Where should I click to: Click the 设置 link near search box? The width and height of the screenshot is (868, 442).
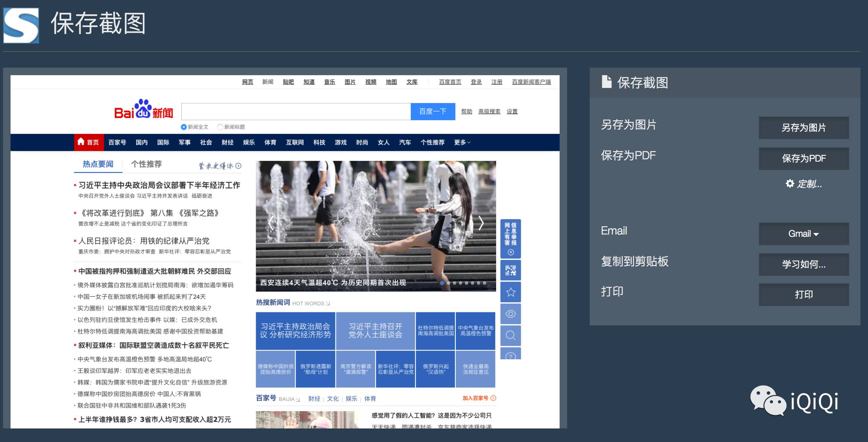pos(512,112)
